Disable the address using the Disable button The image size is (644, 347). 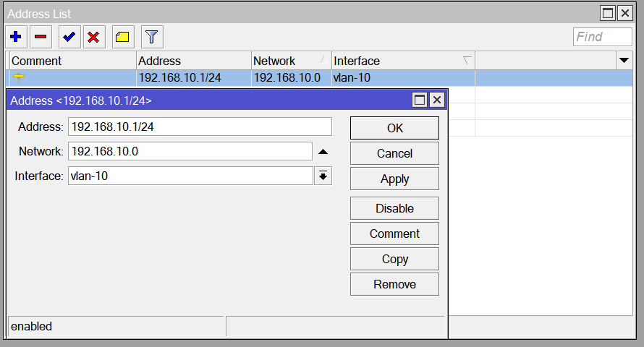pyautogui.click(x=394, y=208)
